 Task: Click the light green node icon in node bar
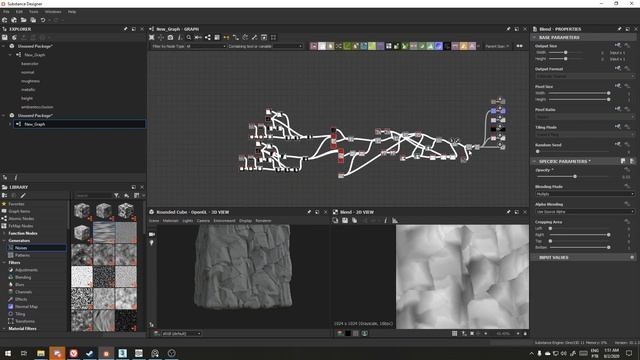(372, 46)
